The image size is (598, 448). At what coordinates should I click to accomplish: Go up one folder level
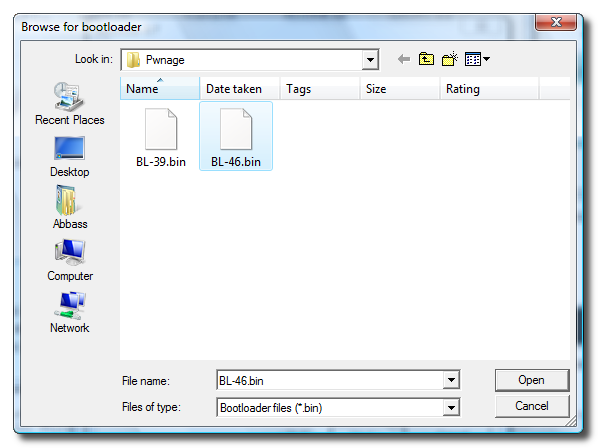(x=426, y=59)
